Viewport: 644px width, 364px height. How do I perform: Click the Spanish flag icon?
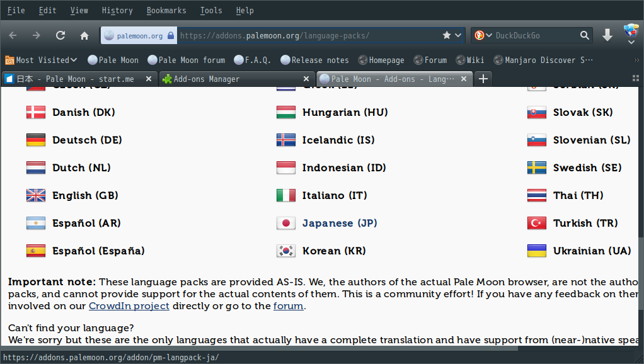36,251
